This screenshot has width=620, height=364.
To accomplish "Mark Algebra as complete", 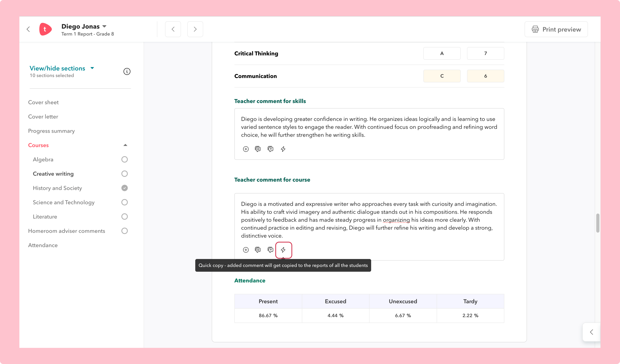I will point(125,159).
